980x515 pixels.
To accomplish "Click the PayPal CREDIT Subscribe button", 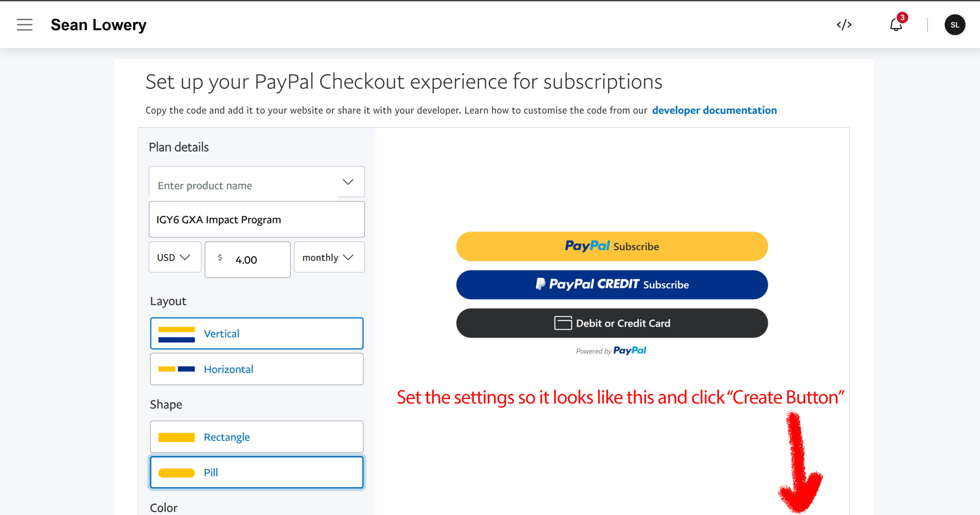I will 612,285.
